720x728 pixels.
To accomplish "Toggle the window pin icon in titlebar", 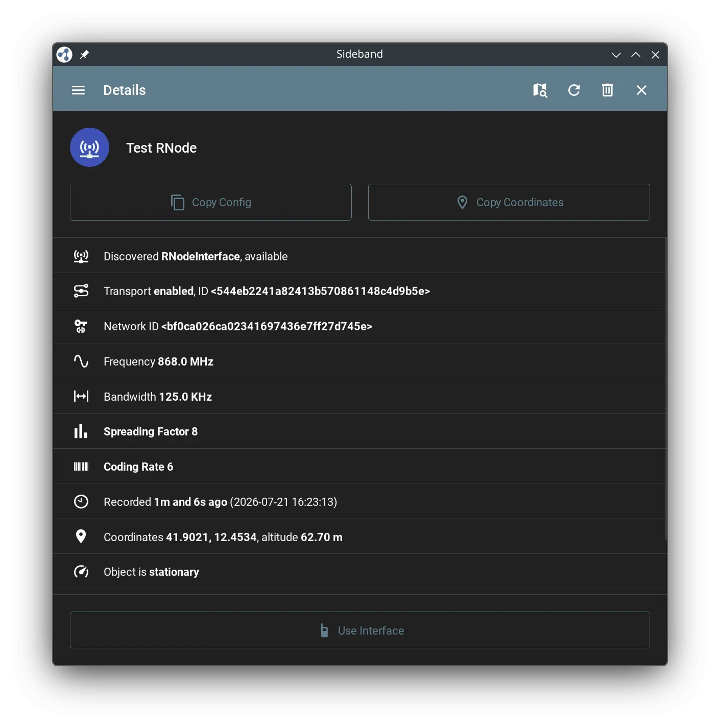I will point(84,55).
